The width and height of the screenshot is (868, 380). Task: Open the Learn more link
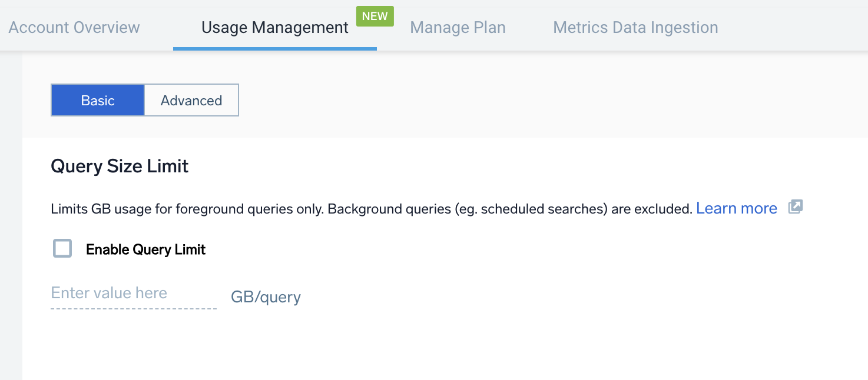pyautogui.click(x=736, y=208)
